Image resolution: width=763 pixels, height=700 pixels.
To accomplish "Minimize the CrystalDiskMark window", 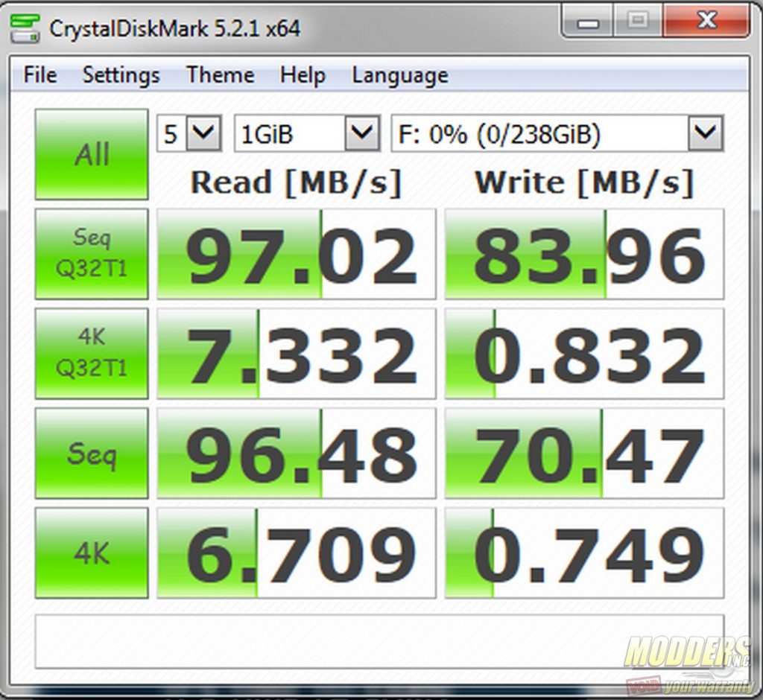I will coord(588,22).
